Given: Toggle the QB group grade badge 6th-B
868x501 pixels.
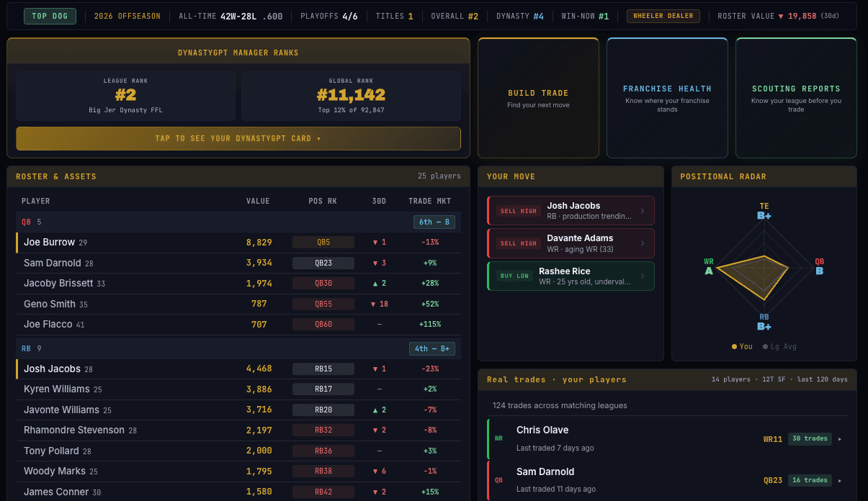Looking at the screenshot, I should [x=434, y=222].
